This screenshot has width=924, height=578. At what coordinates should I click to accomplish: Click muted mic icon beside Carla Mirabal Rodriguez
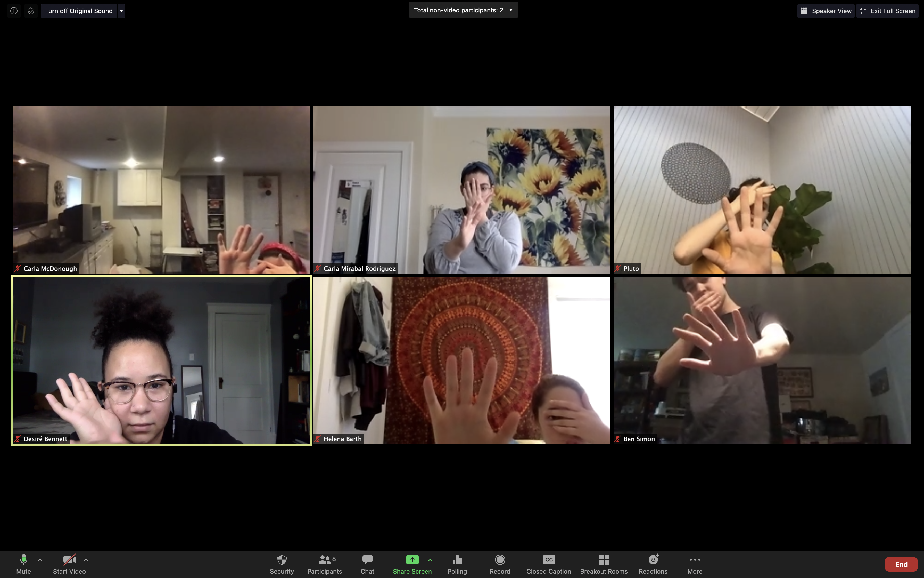tap(318, 268)
